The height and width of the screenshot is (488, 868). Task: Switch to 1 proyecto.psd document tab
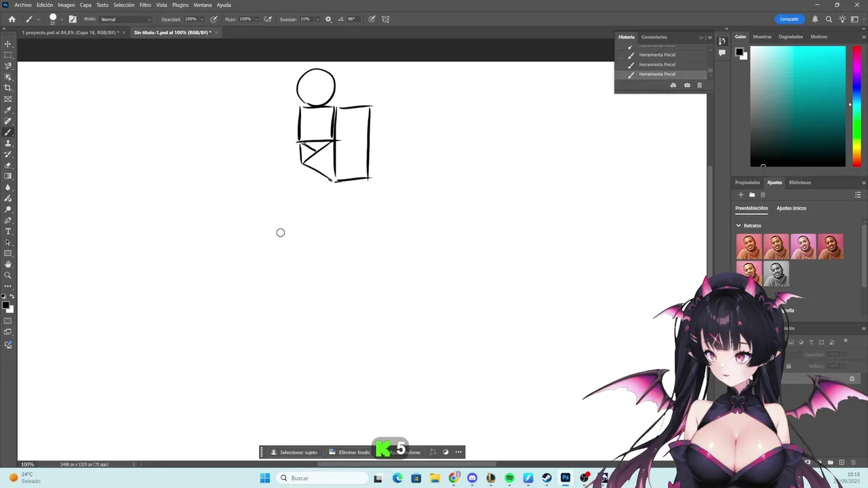pos(71,33)
